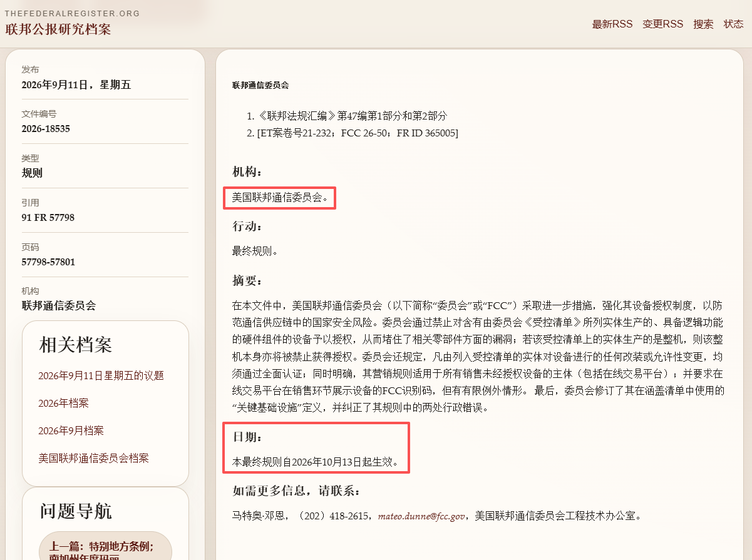Select the 发布 field label
The height and width of the screenshot is (560, 752).
30,69
